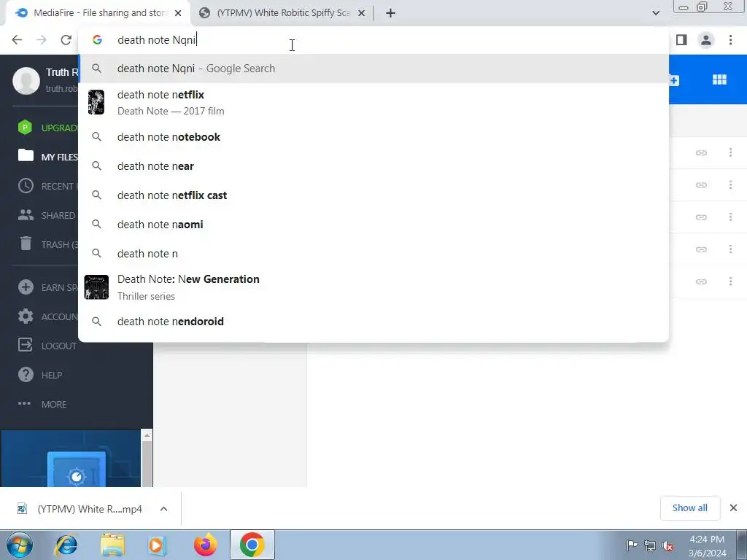The width and height of the screenshot is (747, 560).
Task: Open three-dot menu for fourth file row
Action: pyautogui.click(x=730, y=249)
